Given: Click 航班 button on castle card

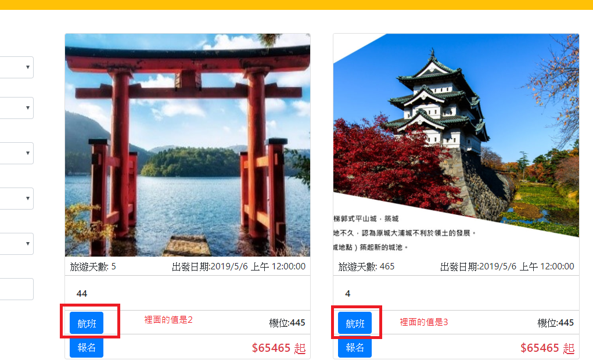Looking at the screenshot, I should click(x=355, y=323).
